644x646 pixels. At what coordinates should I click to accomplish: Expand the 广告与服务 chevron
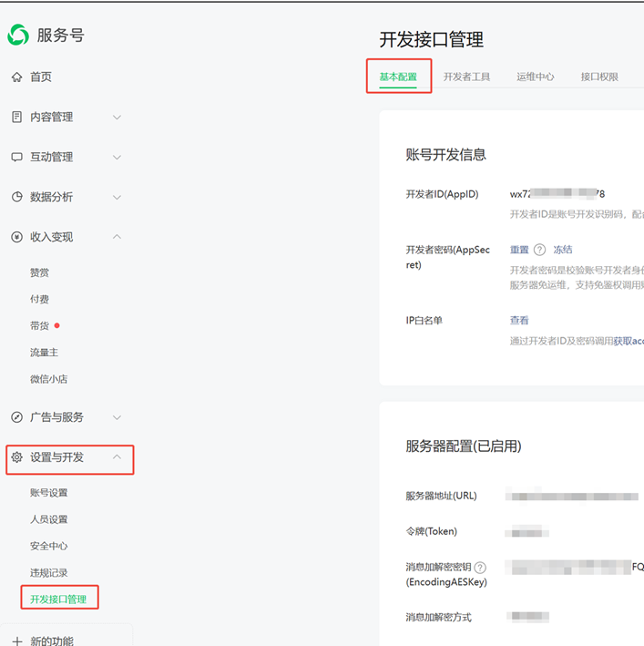tap(117, 417)
